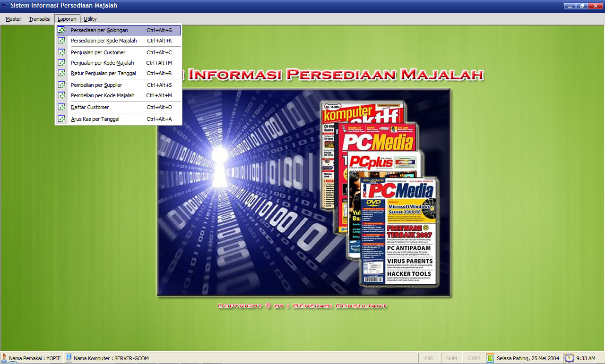This screenshot has width=605, height=364.
Task: Open the Utility menu
Action: pos(90,19)
